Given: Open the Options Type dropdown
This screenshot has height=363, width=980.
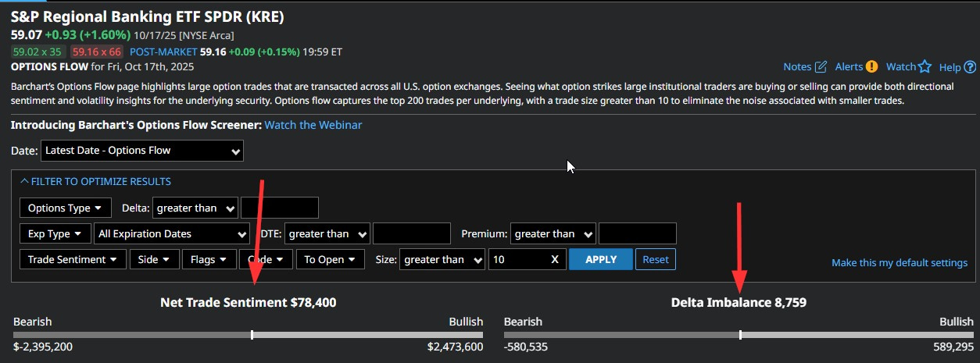Looking at the screenshot, I should pos(65,208).
